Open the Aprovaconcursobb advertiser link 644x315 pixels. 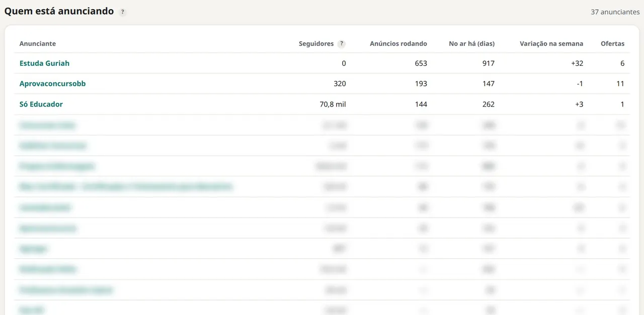[52, 84]
